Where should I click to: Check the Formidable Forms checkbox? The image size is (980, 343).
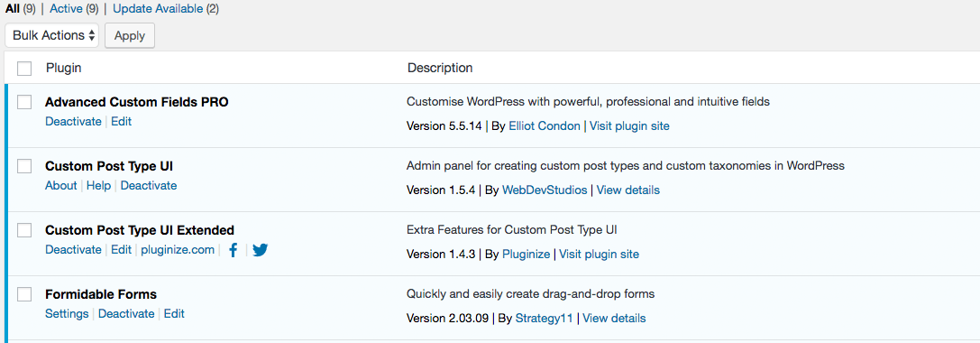pyautogui.click(x=24, y=294)
